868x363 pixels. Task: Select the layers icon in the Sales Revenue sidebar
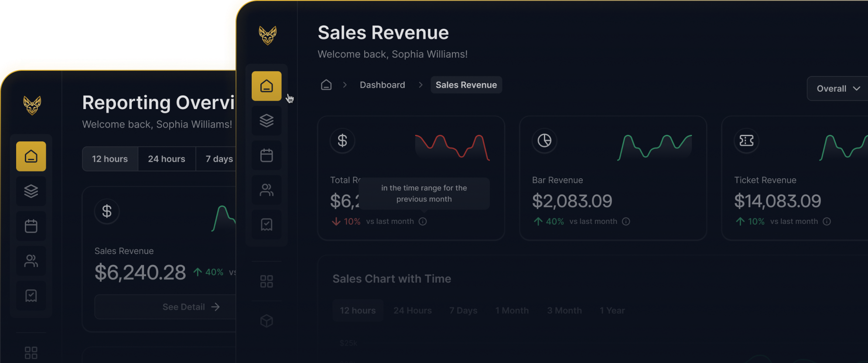click(x=267, y=121)
